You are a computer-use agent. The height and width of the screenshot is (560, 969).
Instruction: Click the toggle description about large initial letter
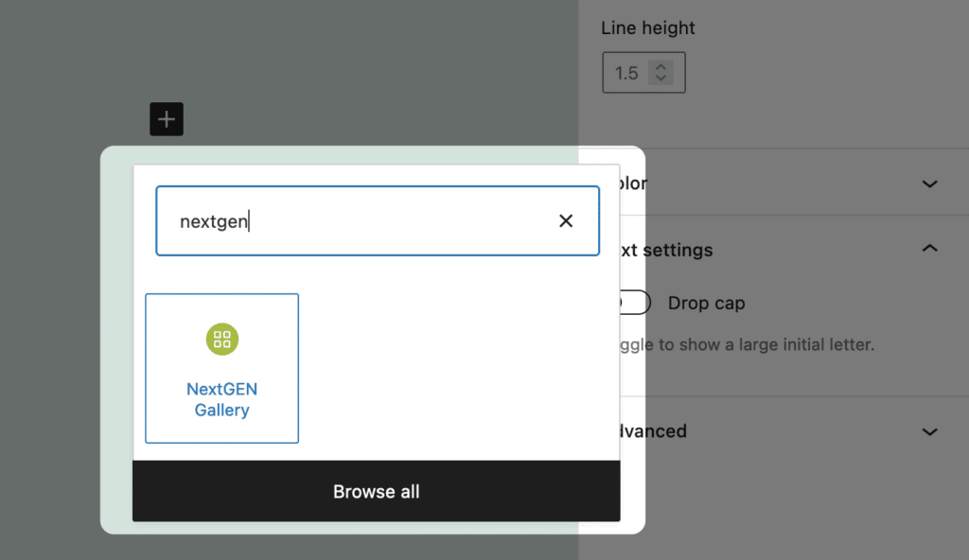[748, 344]
